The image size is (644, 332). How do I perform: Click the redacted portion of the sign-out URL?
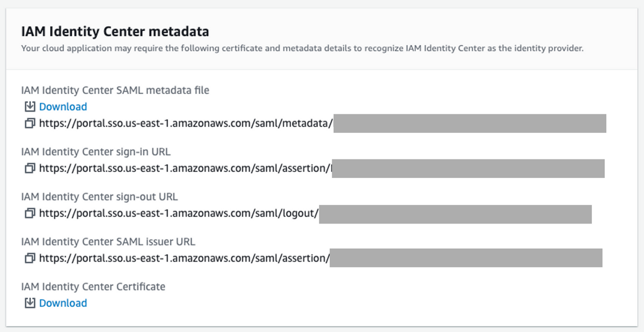[455, 213]
